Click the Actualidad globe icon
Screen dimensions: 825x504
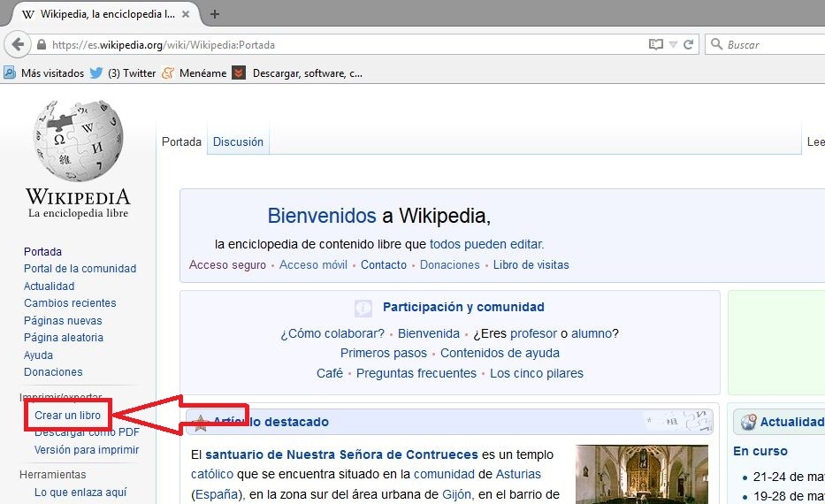click(748, 422)
